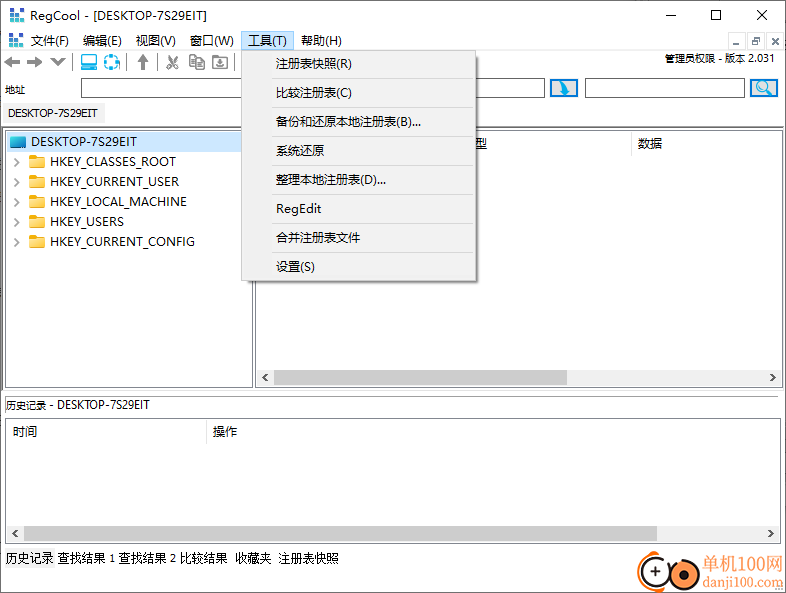Screen dimensions: 786x593
Task: Open the 文件(F) menu
Action: tap(50, 41)
